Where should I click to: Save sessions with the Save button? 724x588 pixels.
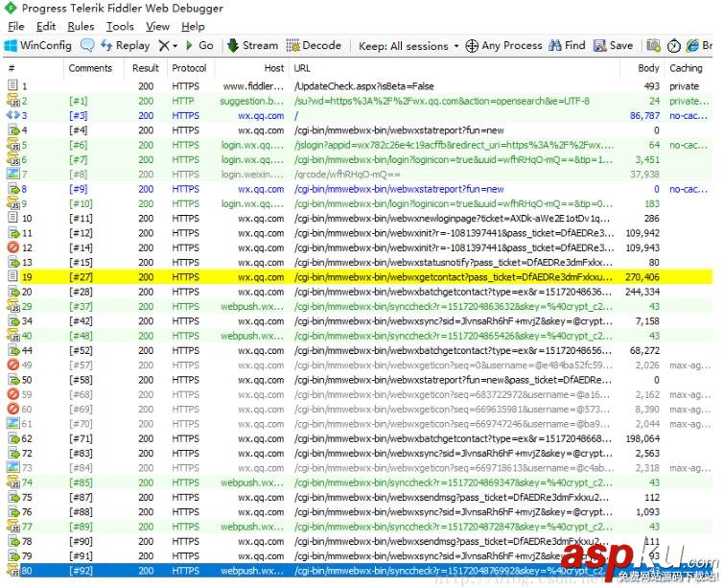[x=613, y=45]
